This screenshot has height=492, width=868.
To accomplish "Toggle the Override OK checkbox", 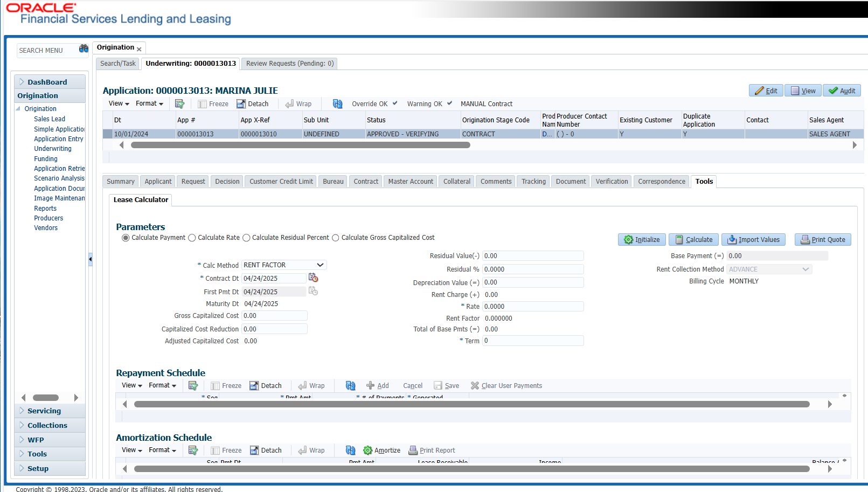I will click(x=395, y=103).
